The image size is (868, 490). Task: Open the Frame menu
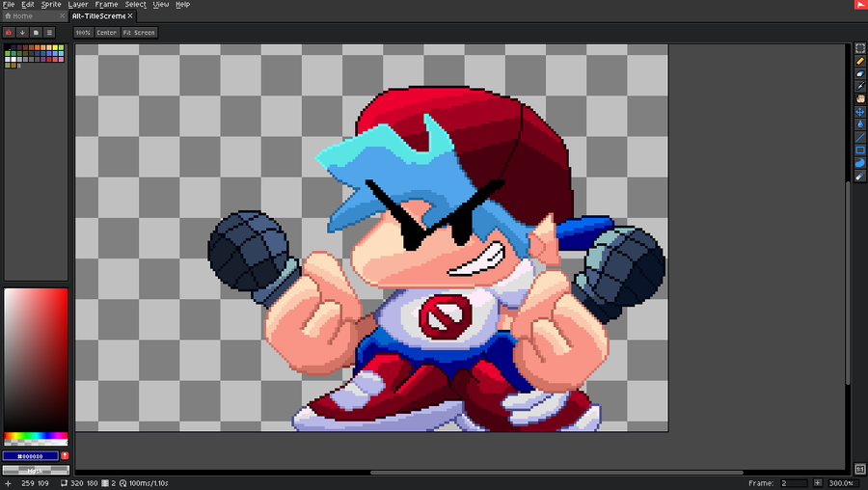tap(106, 5)
